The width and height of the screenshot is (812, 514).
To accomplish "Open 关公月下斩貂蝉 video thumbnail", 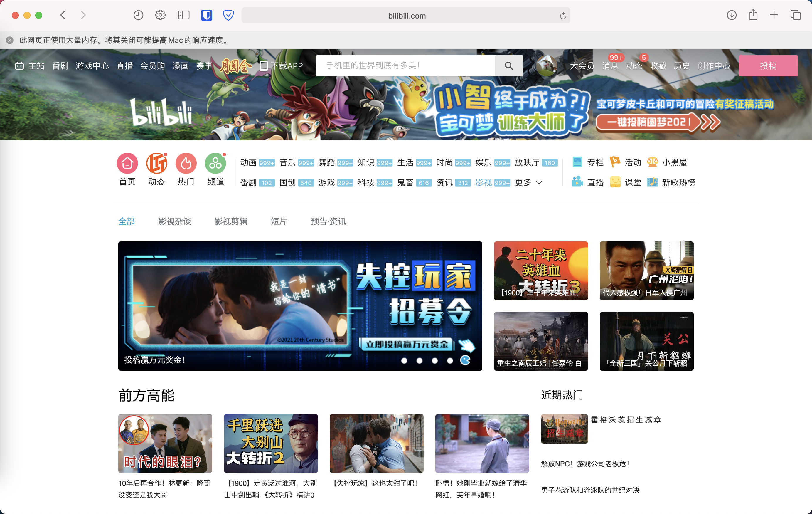I will click(x=646, y=341).
